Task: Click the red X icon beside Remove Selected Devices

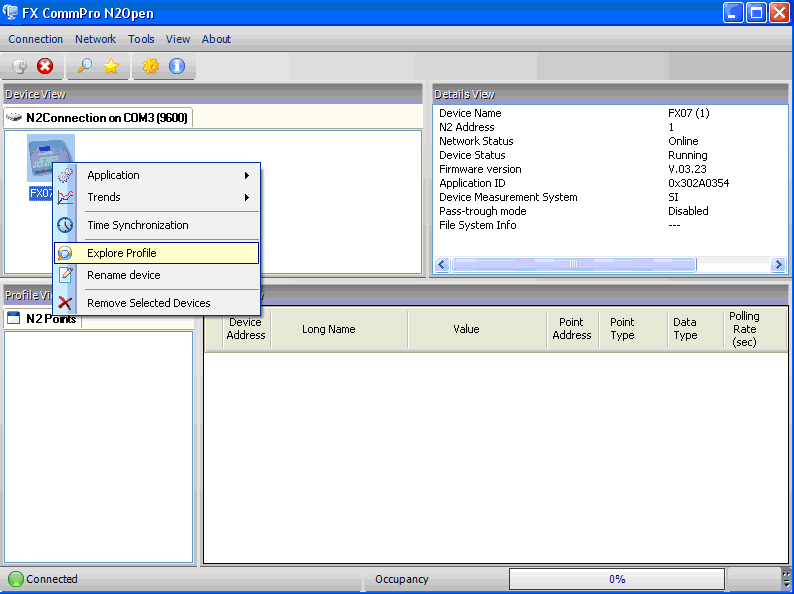Action: tap(65, 303)
